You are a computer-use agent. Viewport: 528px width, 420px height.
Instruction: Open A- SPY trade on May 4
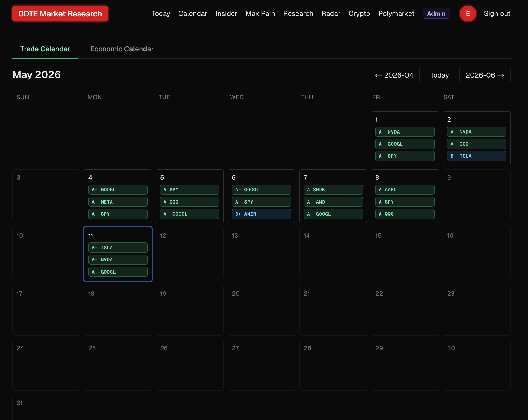[118, 214]
